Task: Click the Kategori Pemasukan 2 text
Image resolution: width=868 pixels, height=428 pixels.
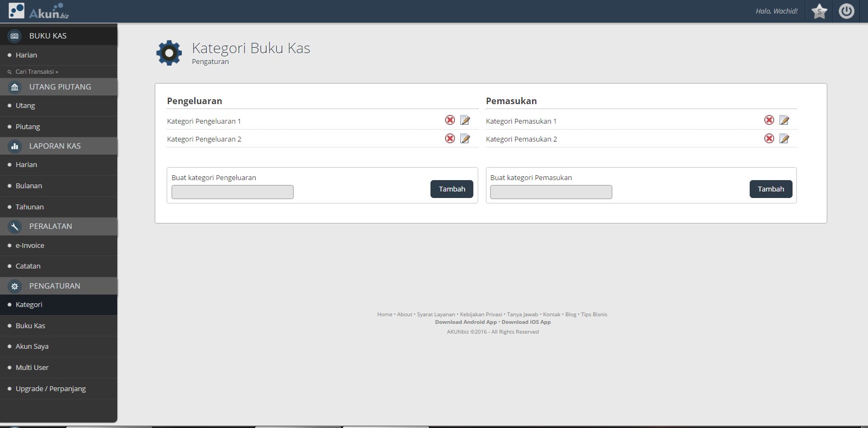Action: coord(521,139)
